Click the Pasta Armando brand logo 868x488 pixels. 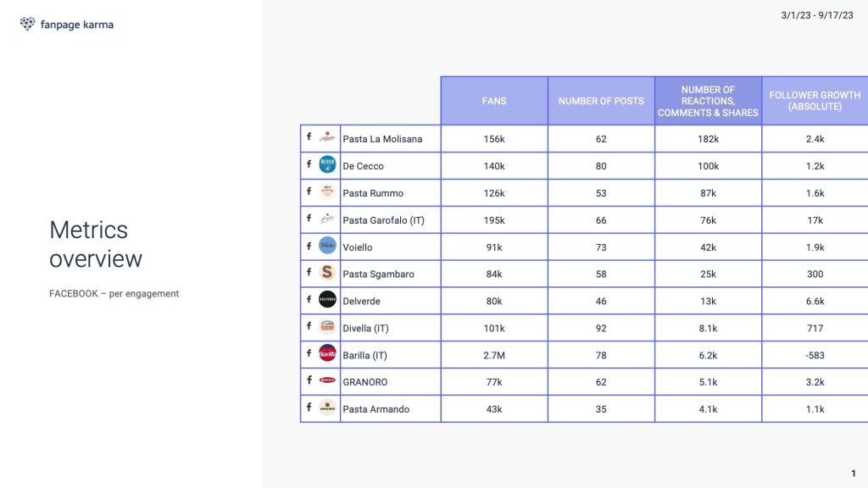tap(327, 408)
